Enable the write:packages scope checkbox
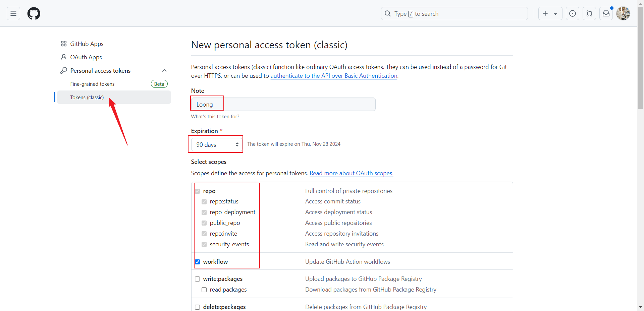 pos(198,279)
